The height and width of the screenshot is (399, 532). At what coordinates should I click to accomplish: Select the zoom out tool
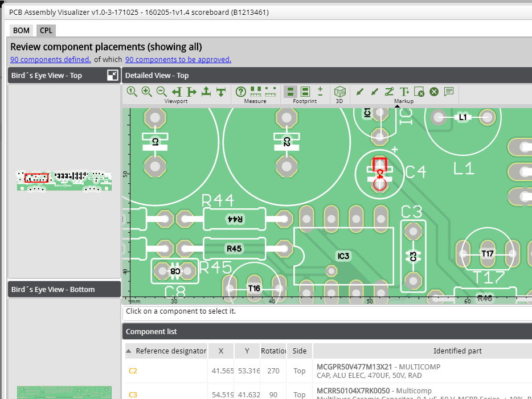pyautogui.click(x=161, y=91)
